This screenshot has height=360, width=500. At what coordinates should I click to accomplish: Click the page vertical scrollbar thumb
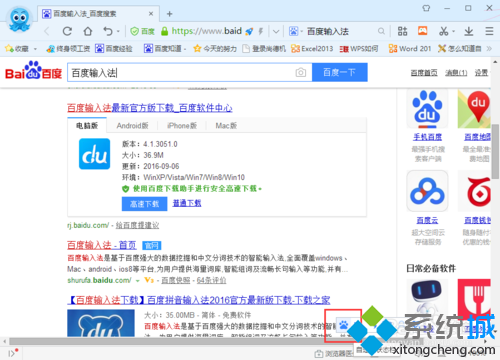click(x=495, y=152)
